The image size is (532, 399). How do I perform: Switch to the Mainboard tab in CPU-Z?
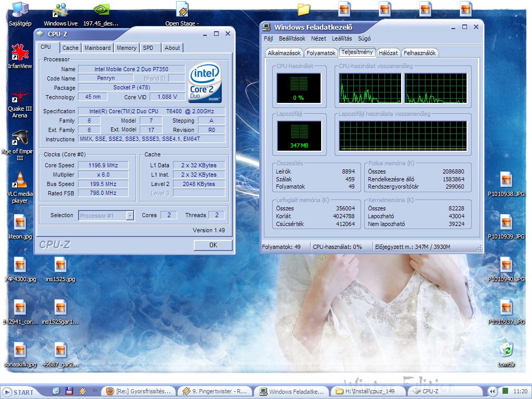pyautogui.click(x=97, y=48)
